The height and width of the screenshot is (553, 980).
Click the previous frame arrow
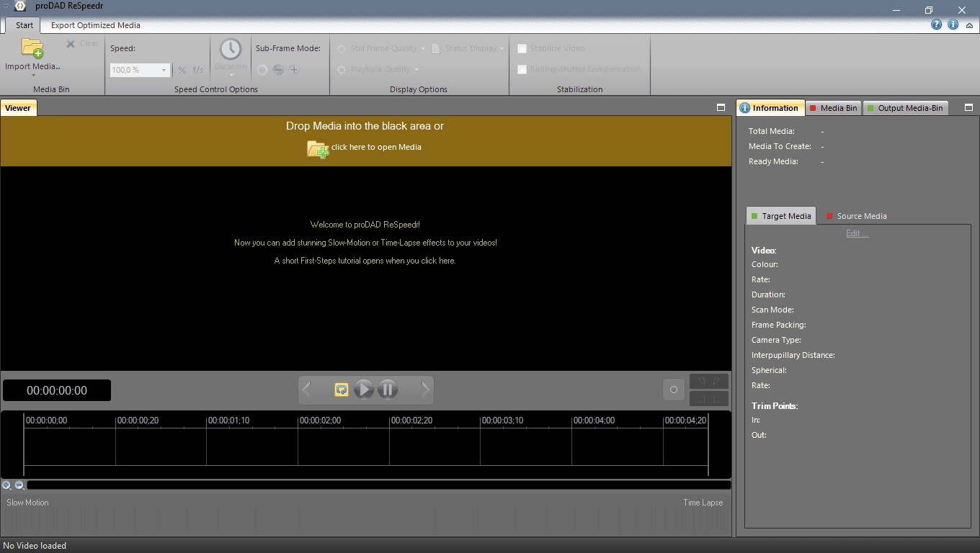pos(307,390)
